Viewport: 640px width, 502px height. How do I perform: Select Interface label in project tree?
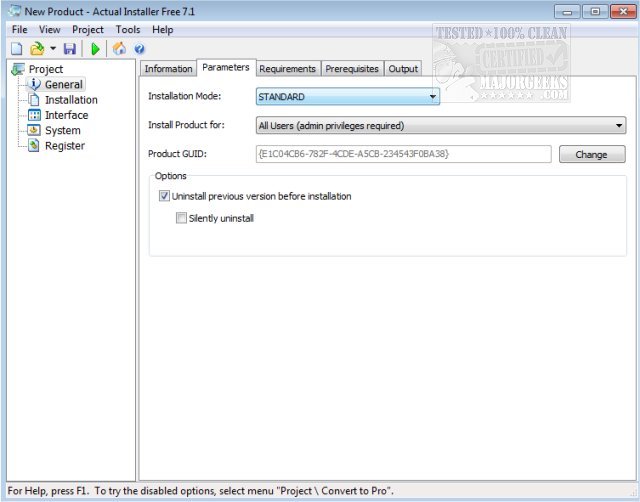point(67,115)
